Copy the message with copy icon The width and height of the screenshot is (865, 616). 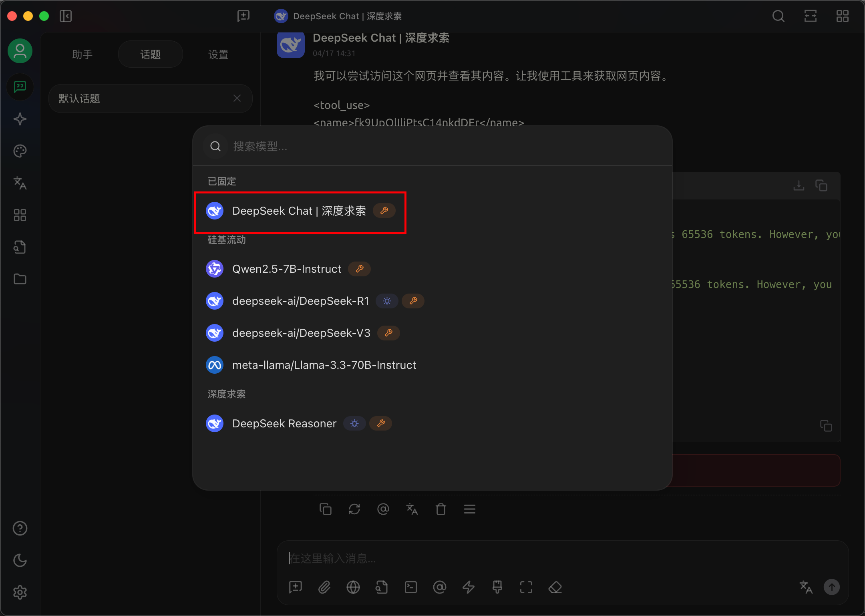(326, 509)
